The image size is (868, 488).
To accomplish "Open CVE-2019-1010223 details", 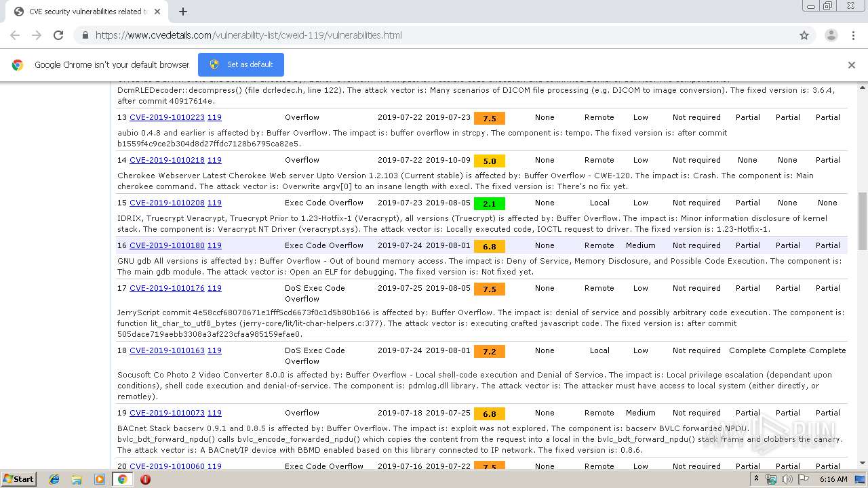I will coord(167,117).
